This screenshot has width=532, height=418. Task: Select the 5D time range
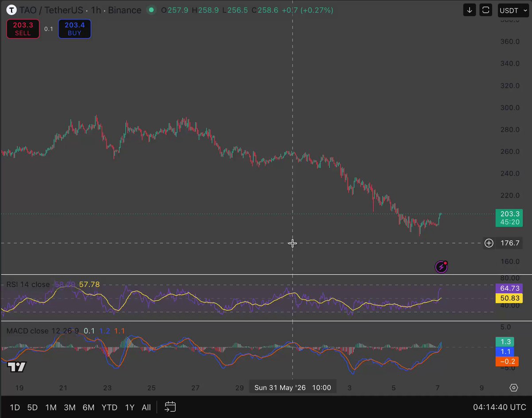coord(32,407)
